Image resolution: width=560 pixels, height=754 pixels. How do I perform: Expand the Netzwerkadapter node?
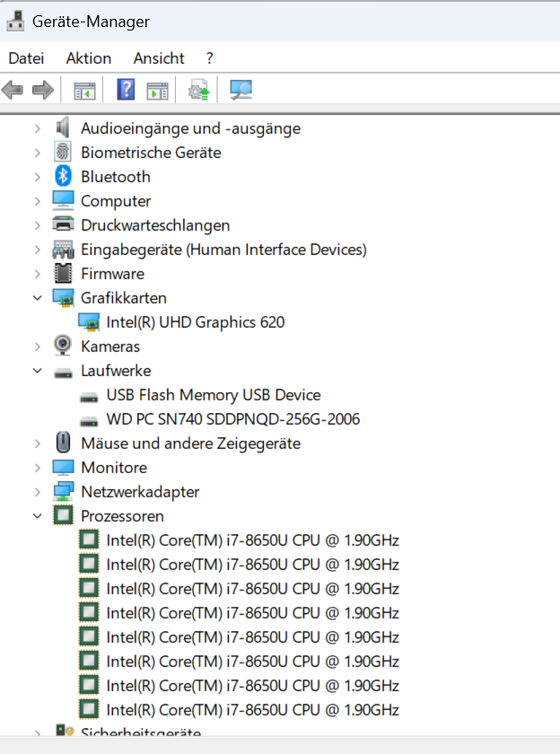(x=38, y=492)
